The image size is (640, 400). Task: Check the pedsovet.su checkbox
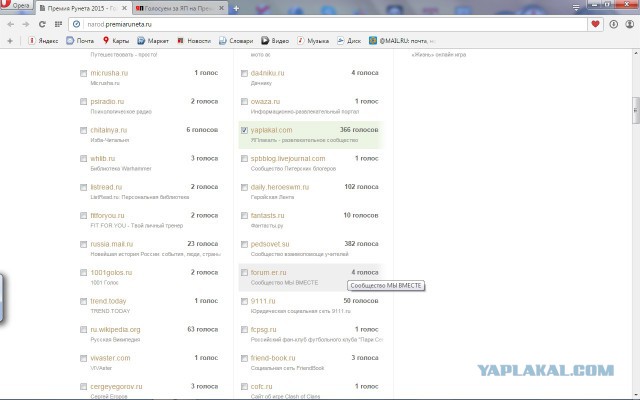click(x=244, y=244)
